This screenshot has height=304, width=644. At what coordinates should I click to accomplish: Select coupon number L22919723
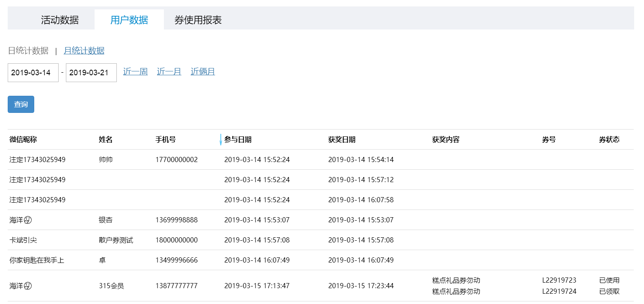pos(558,280)
